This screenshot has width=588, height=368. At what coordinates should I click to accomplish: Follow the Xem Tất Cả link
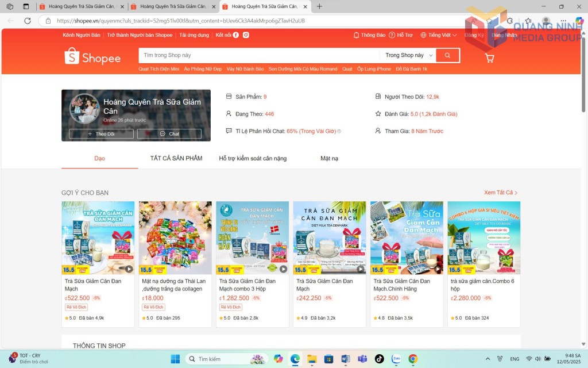click(x=501, y=193)
